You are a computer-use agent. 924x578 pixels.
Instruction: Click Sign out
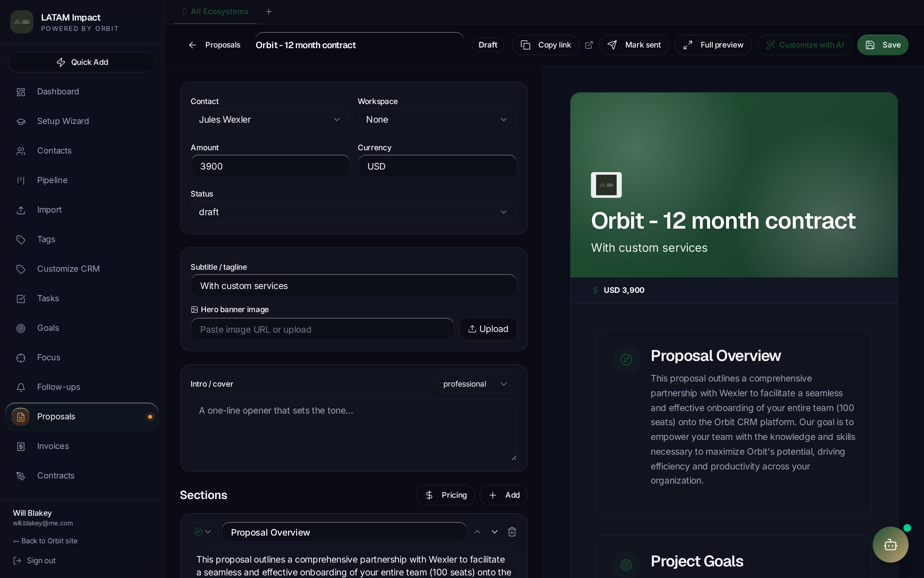point(34,560)
